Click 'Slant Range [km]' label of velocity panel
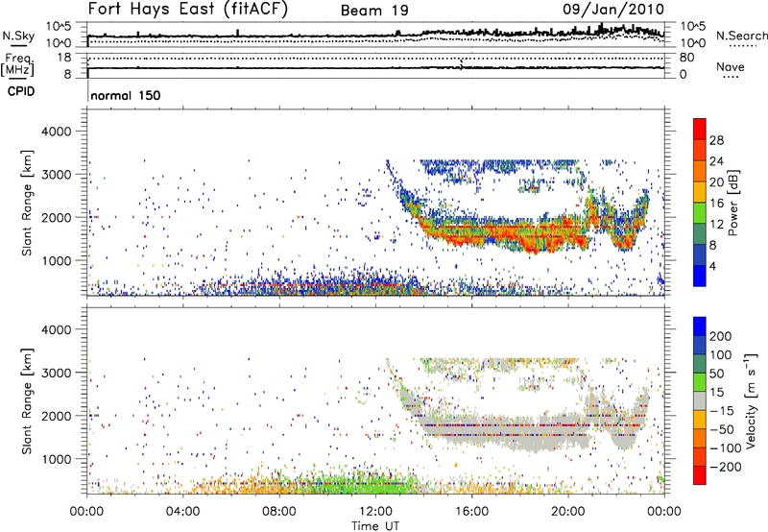The image size is (768, 532). click(27, 400)
